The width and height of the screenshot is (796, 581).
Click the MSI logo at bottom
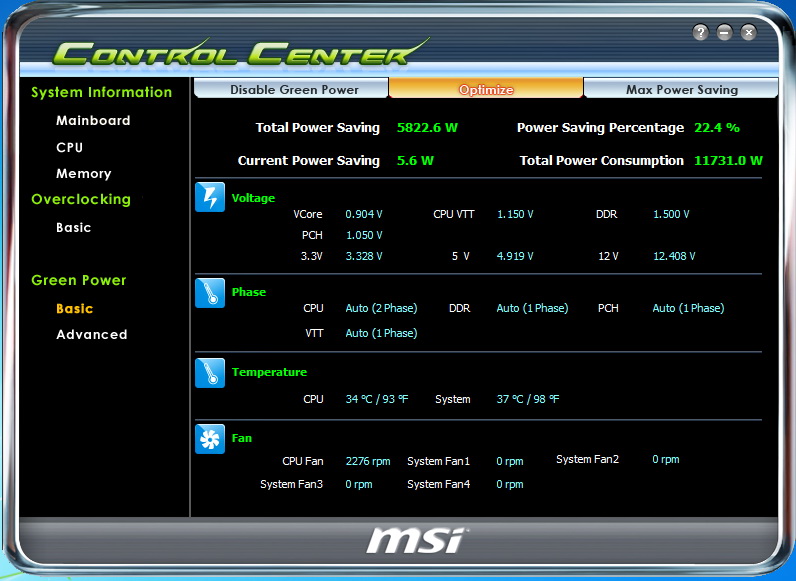point(415,541)
